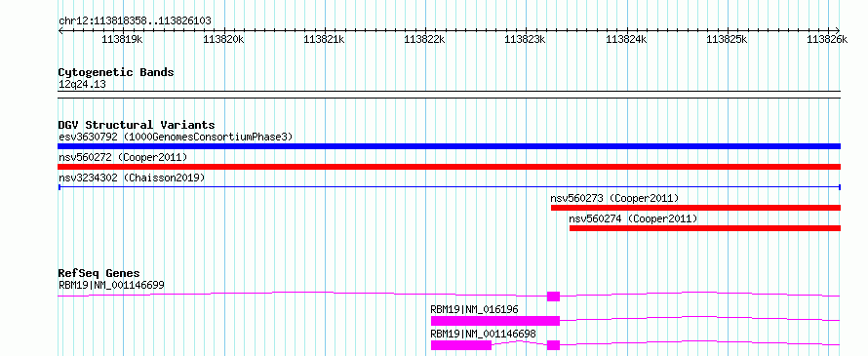868x356 pixels.
Task: Click the 113826k ruler tick label
Action: (x=827, y=39)
